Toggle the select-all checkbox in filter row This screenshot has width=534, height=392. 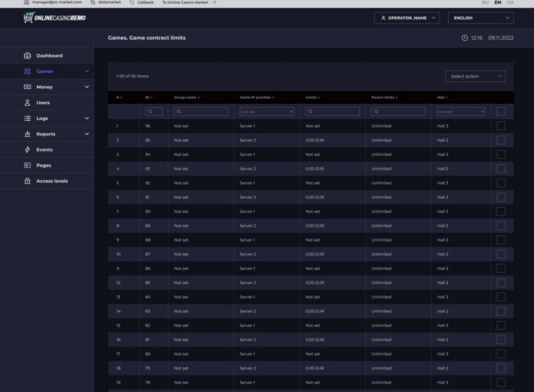[x=501, y=111]
